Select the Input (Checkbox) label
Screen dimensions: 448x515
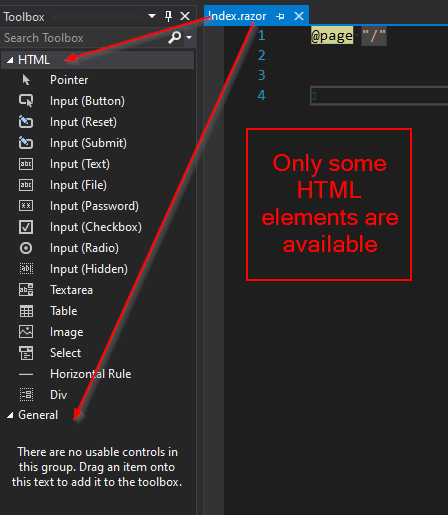pyautogui.click(x=96, y=227)
